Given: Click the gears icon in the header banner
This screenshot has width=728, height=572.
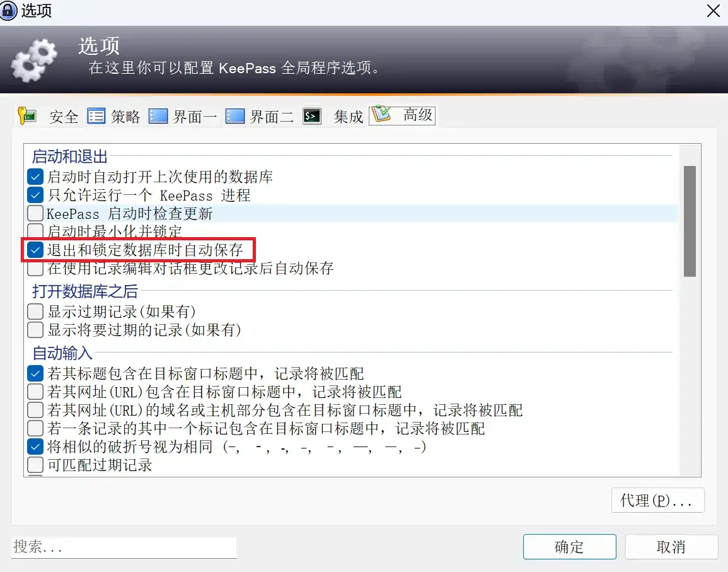Looking at the screenshot, I should point(34,61).
